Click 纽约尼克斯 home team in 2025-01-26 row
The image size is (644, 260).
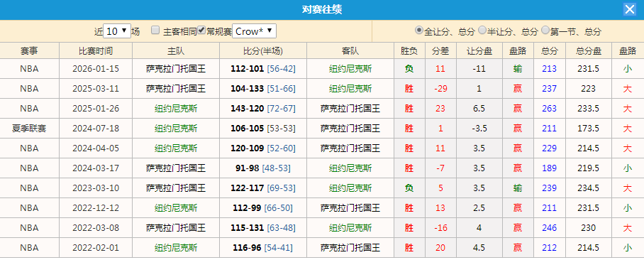coord(176,109)
